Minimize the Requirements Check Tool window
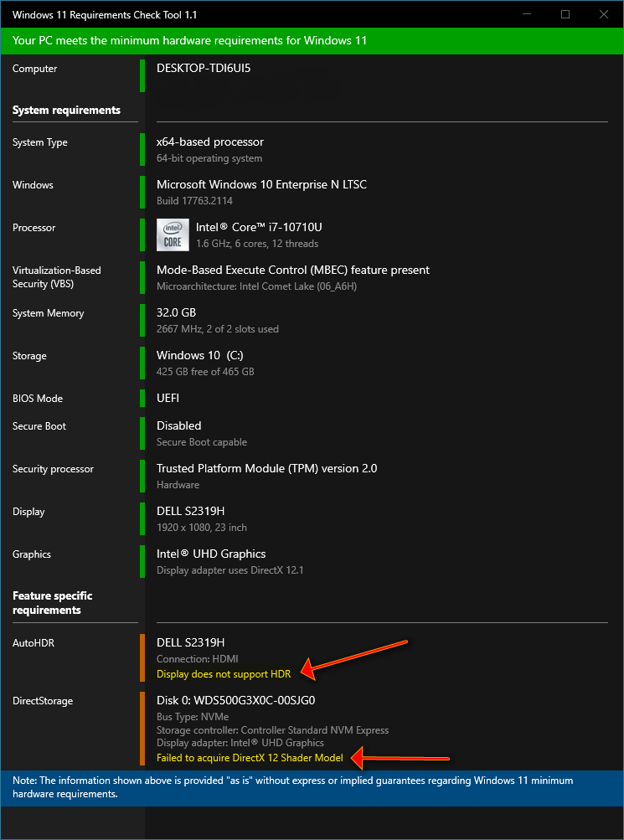Screen dimensions: 624x840 pos(527,15)
